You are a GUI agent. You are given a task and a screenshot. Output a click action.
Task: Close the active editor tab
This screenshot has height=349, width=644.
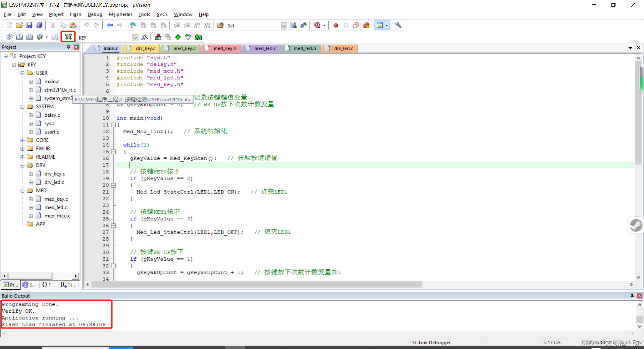pyautogui.click(x=638, y=48)
